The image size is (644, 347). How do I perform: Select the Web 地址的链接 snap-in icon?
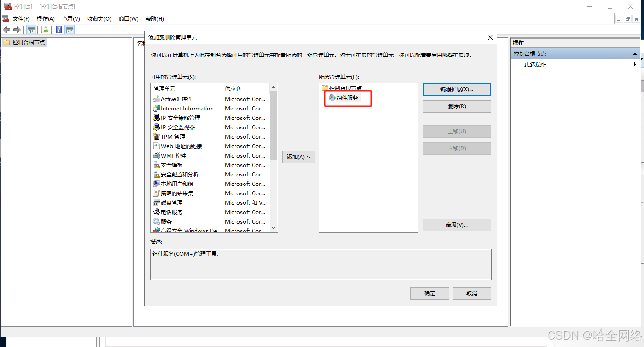click(156, 146)
